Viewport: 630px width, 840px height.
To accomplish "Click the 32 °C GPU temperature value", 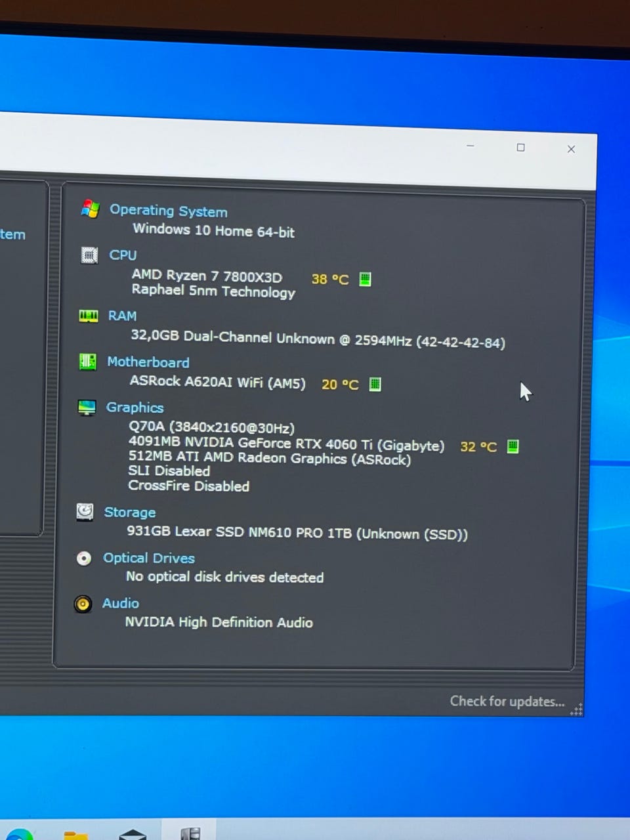I will 478,447.
